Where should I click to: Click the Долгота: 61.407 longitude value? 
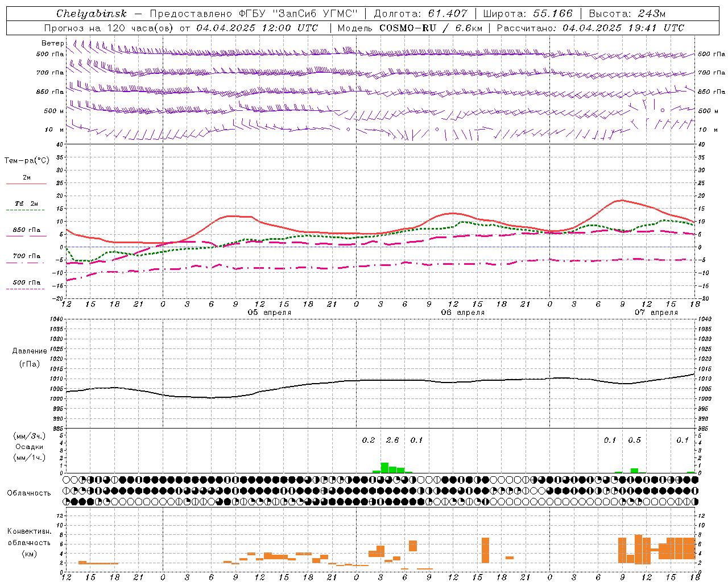coord(420,14)
